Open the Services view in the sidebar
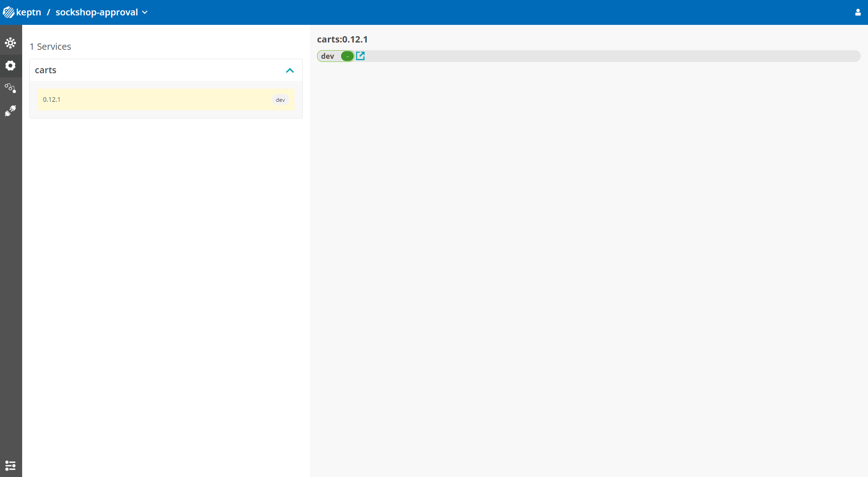 [x=10, y=66]
